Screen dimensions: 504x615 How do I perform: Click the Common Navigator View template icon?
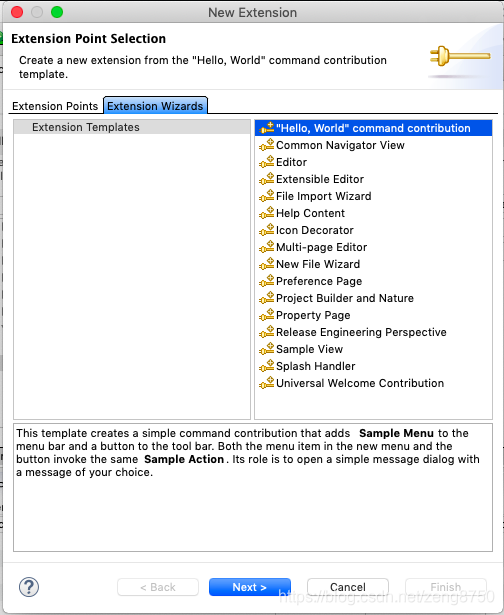click(x=267, y=145)
